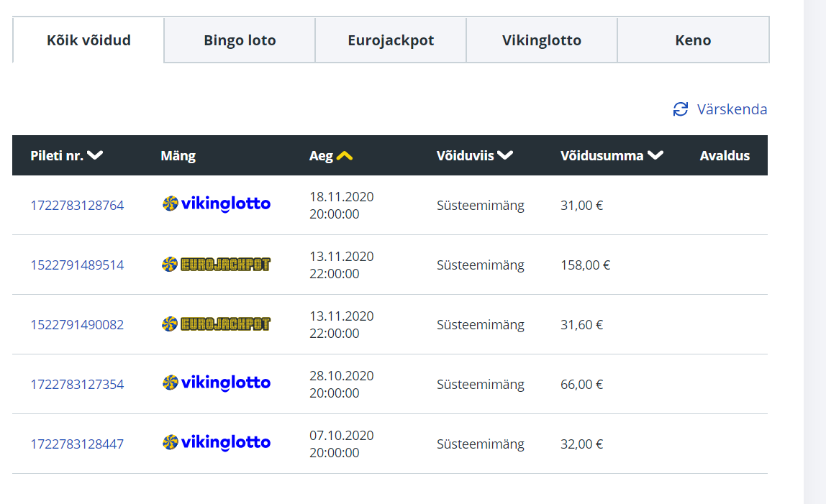826x504 pixels.
Task: Click the Värskenda refresh icon
Action: pos(681,109)
